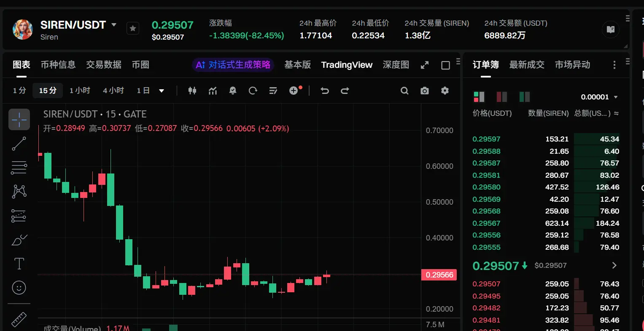
Task: Select the bid price 0.29482 row
Action: pyautogui.click(x=546, y=308)
